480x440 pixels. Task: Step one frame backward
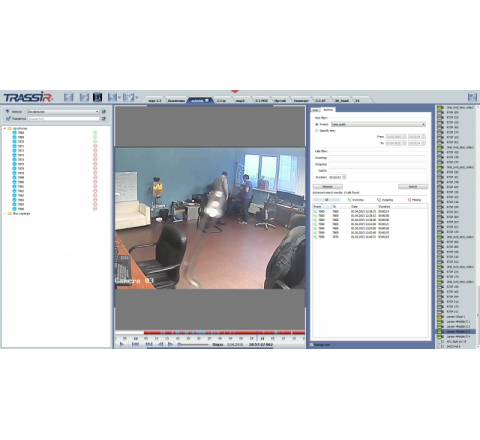pos(161,344)
